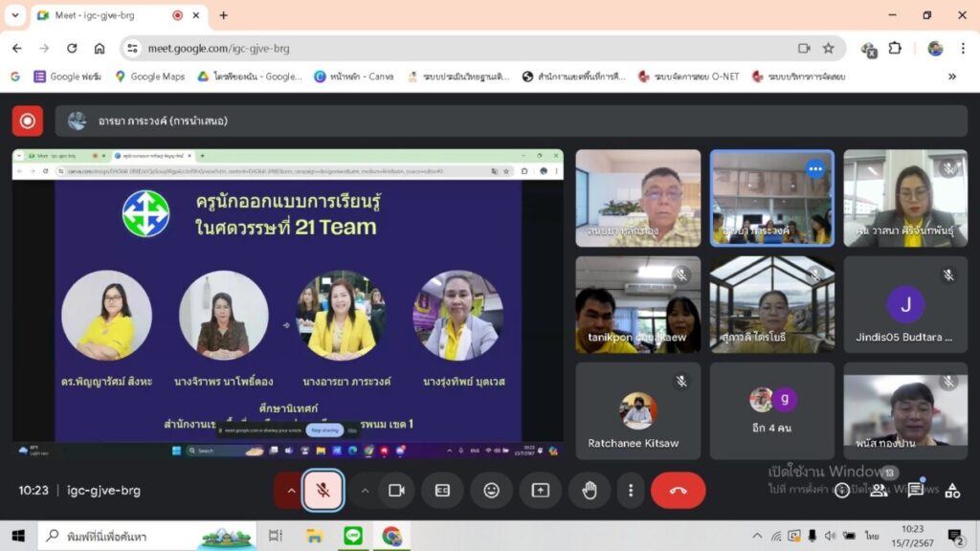This screenshot has width=980, height=551.
Task: Go back in Chrome
Action: 17,48
